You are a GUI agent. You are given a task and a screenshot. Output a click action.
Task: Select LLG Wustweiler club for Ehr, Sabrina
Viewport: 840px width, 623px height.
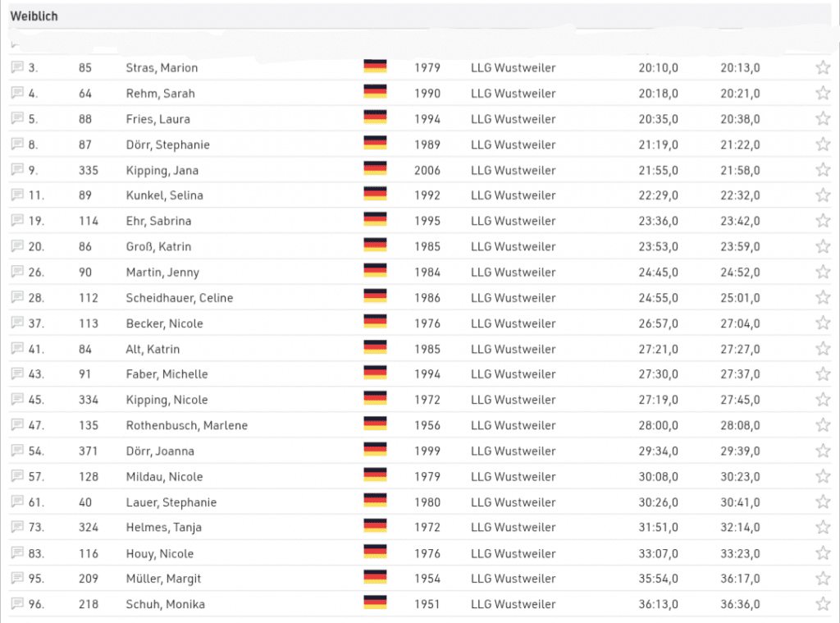(x=513, y=221)
